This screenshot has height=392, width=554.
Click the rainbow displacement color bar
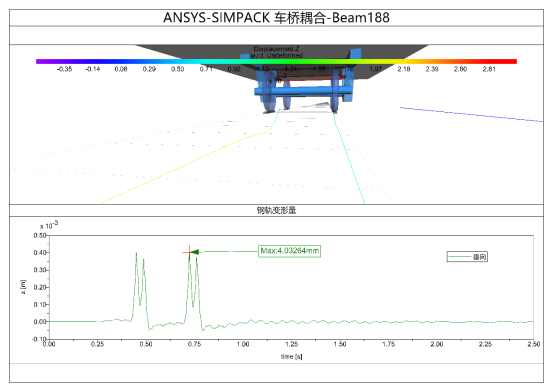click(276, 62)
